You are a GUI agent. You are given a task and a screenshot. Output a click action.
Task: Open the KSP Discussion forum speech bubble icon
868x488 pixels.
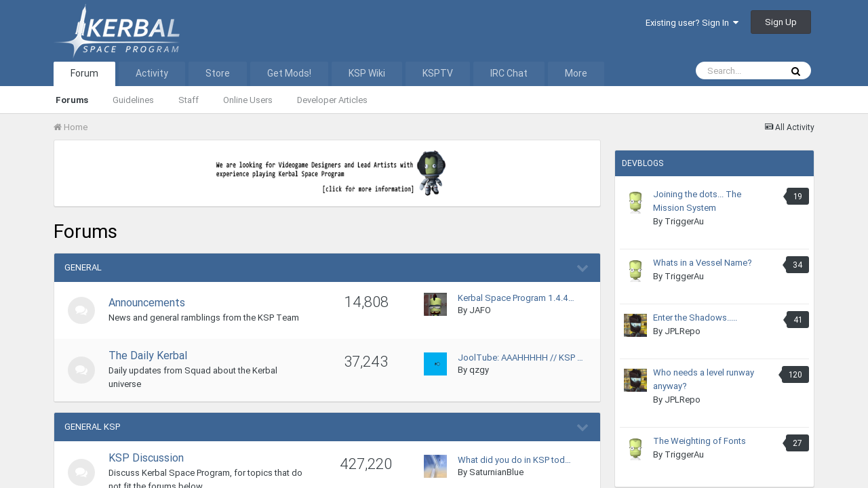81,472
